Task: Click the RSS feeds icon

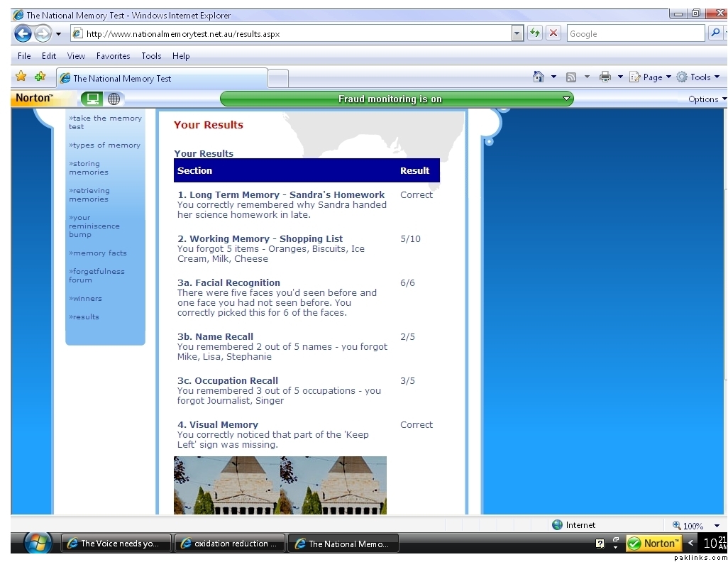Action: pyautogui.click(x=570, y=77)
